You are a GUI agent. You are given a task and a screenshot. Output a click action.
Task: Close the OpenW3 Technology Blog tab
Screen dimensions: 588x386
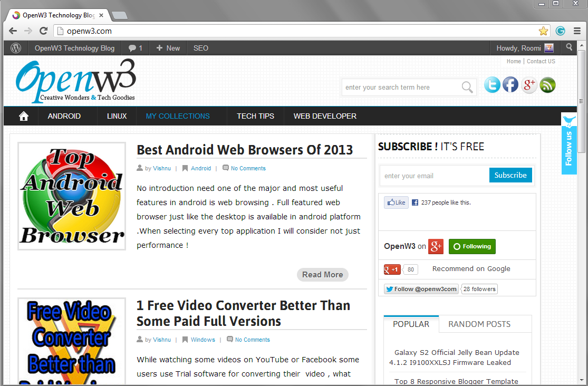(101, 15)
